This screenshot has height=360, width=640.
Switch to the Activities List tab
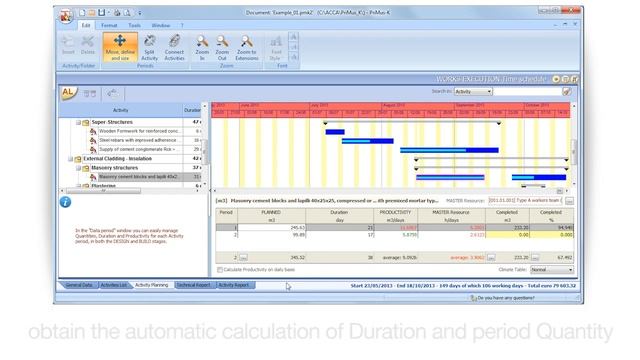coord(113,285)
